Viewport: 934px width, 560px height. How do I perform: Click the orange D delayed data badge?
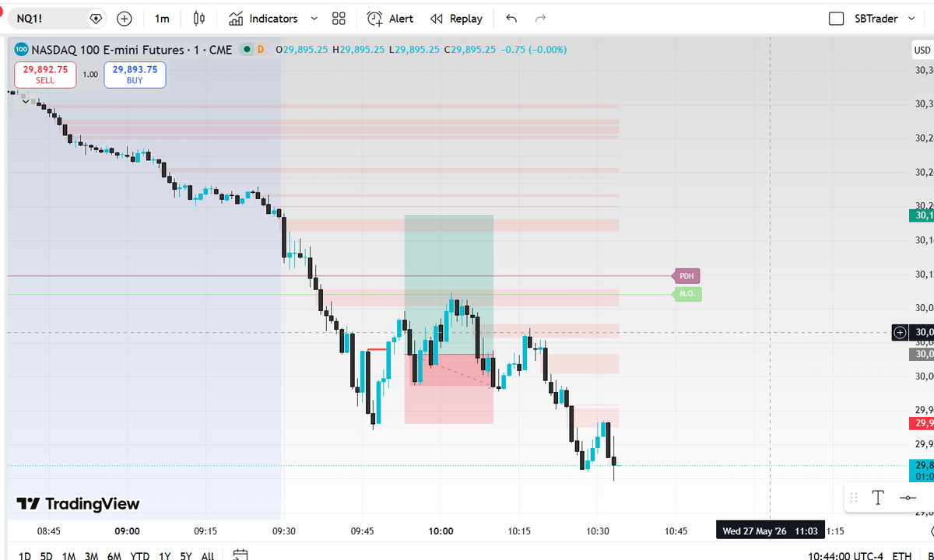pos(261,49)
